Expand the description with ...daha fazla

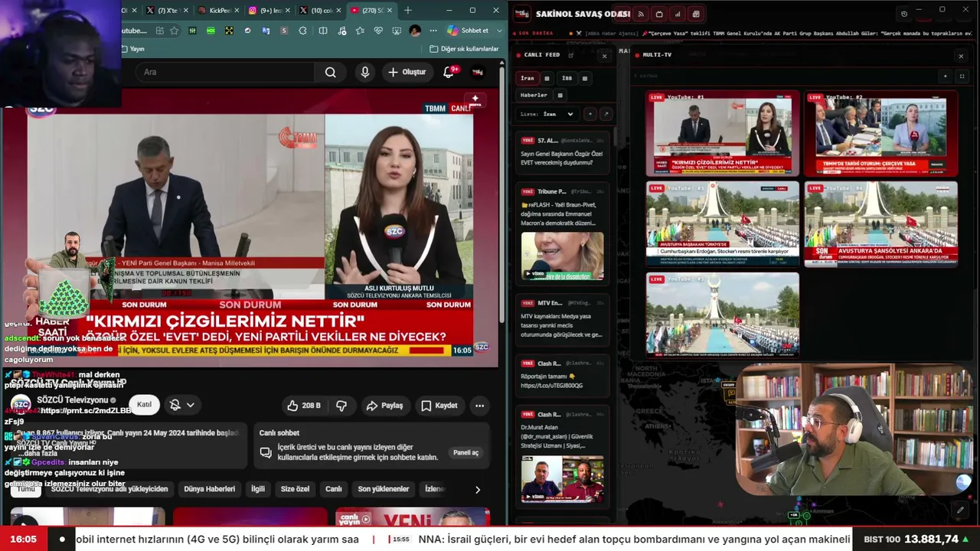(38, 454)
